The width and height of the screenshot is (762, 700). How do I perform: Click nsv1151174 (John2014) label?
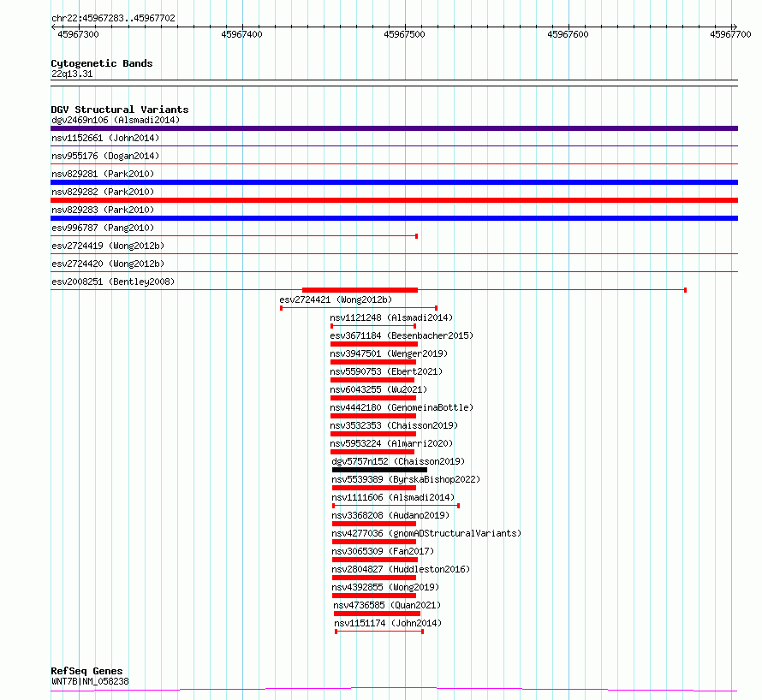click(388, 623)
